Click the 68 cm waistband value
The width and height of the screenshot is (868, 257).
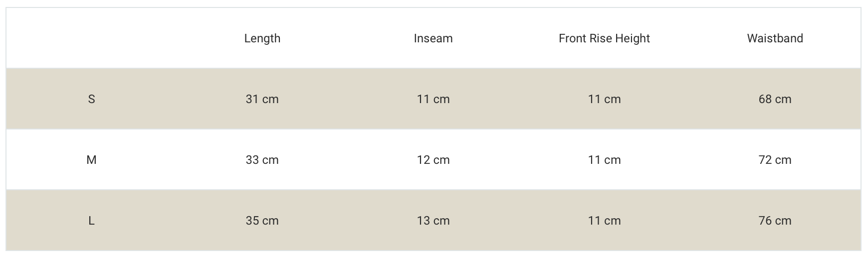point(775,99)
